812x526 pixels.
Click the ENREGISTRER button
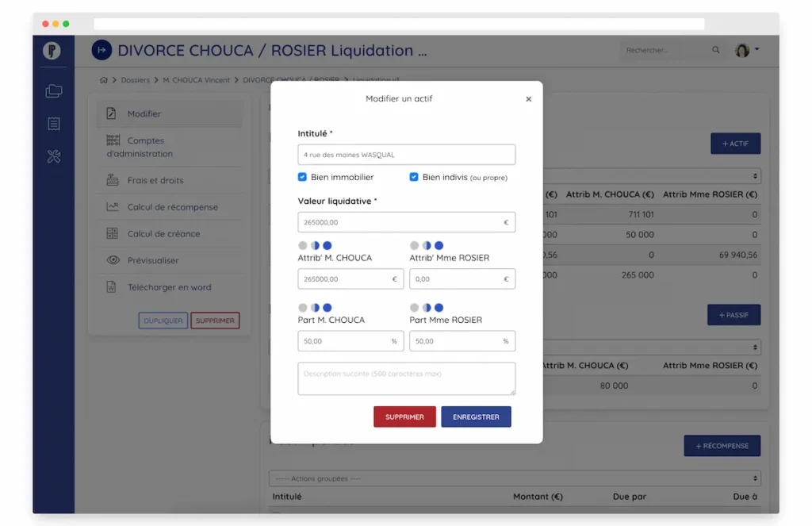pos(476,417)
